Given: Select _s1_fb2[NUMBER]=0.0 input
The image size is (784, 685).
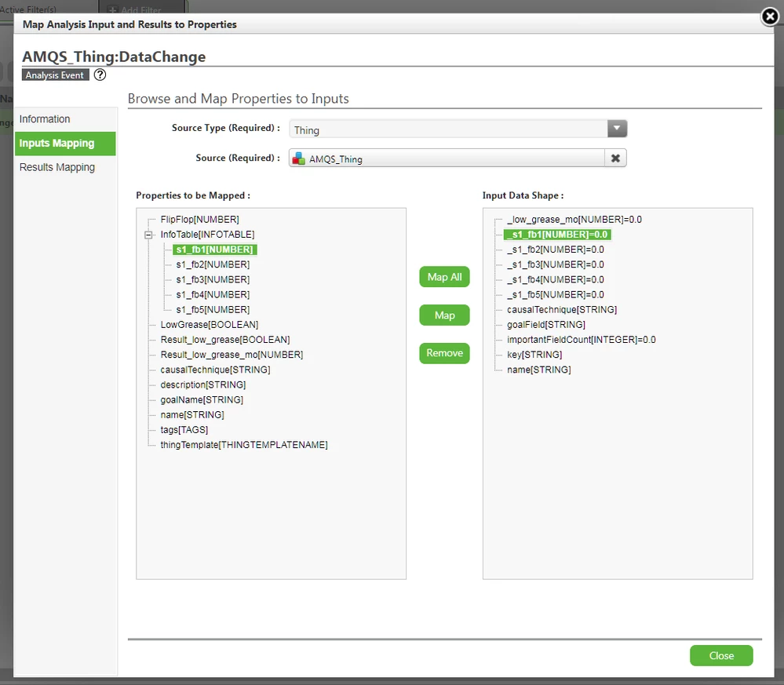Looking at the screenshot, I should pos(555,250).
